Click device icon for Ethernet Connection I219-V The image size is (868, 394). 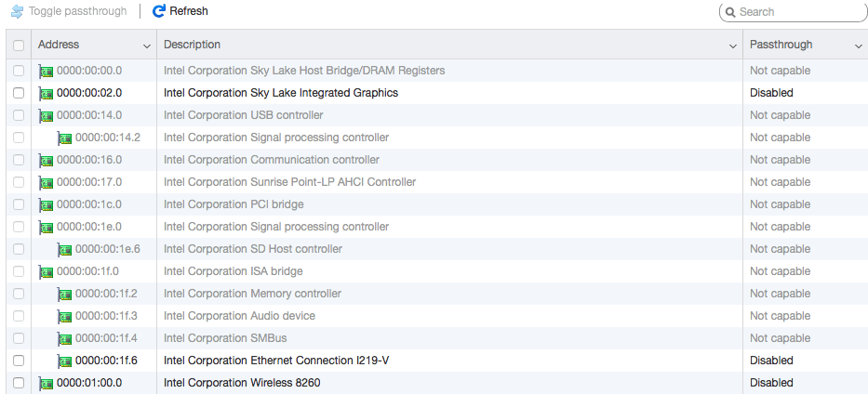[x=65, y=361]
